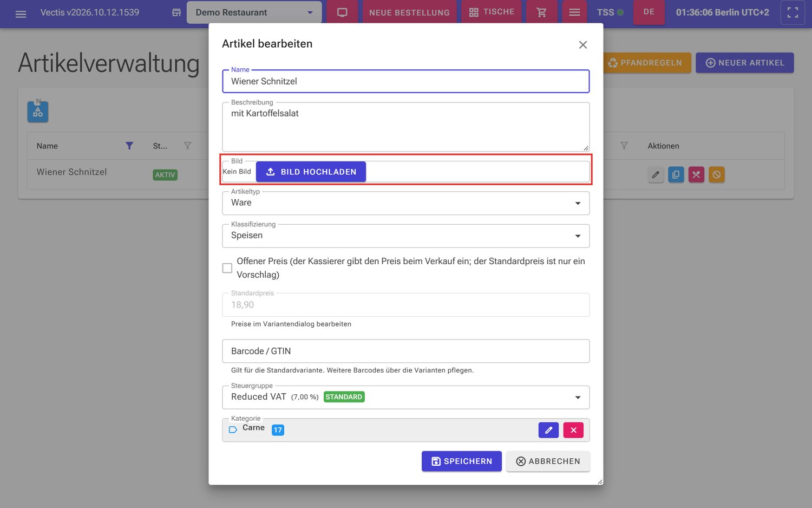Open the Demo Restaurant dropdown
The image size is (812, 508).
click(x=254, y=12)
